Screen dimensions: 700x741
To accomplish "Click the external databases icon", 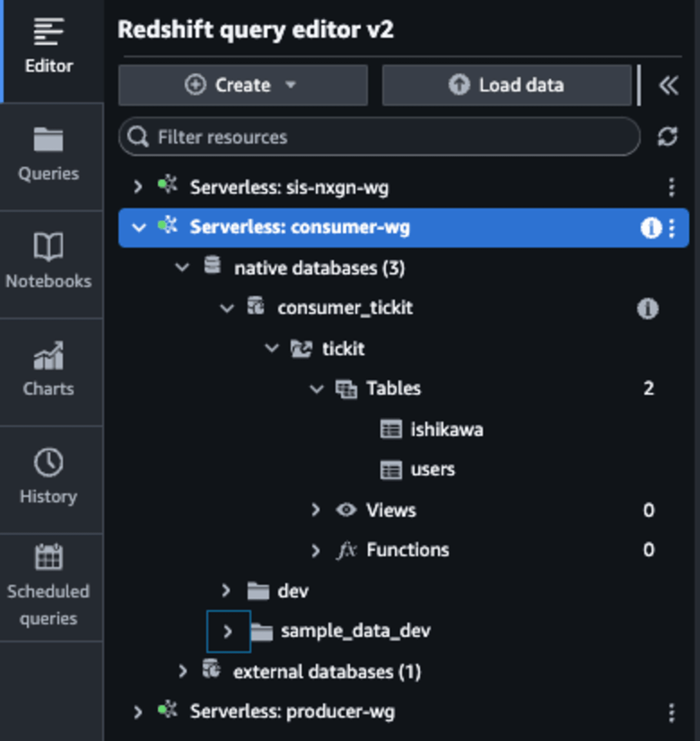I will [211, 668].
